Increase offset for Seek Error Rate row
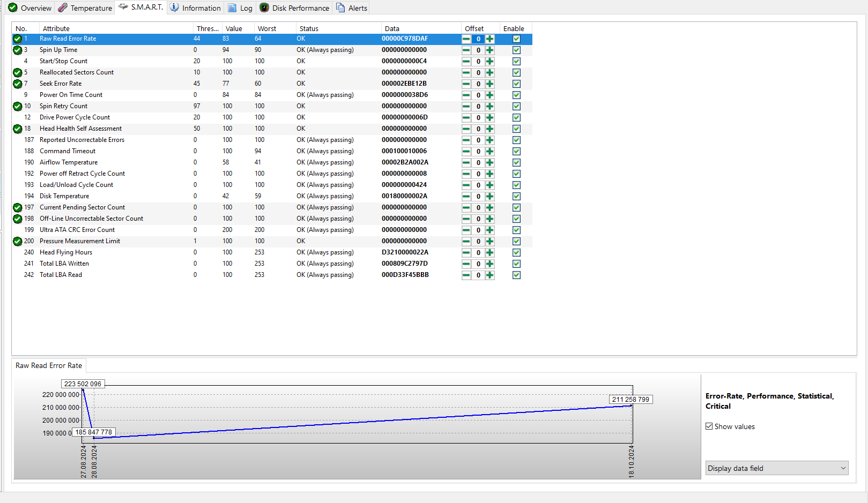 489,84
